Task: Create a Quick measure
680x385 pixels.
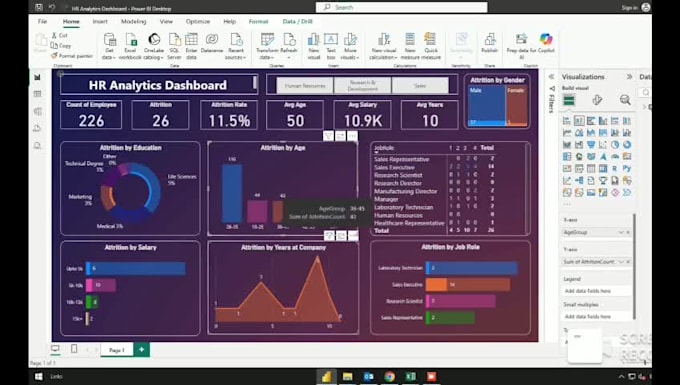Action: 431,46
